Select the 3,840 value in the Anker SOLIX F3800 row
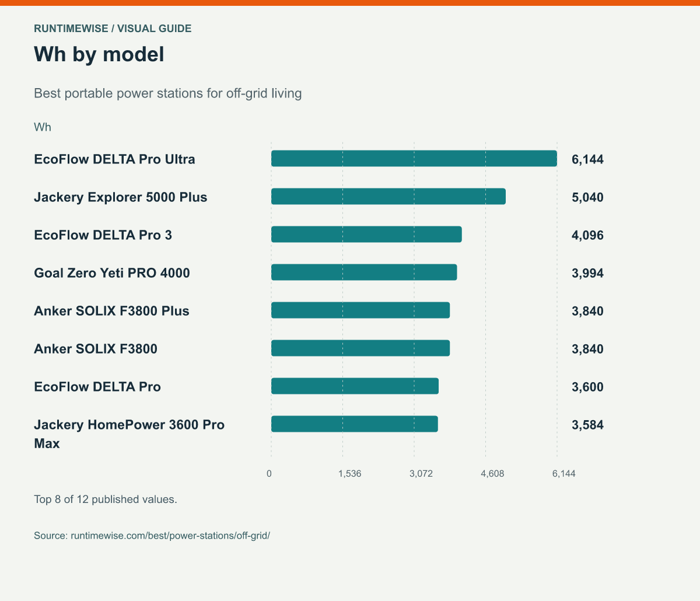This screenshot has width=700, height=601. (x=587, y=349)
